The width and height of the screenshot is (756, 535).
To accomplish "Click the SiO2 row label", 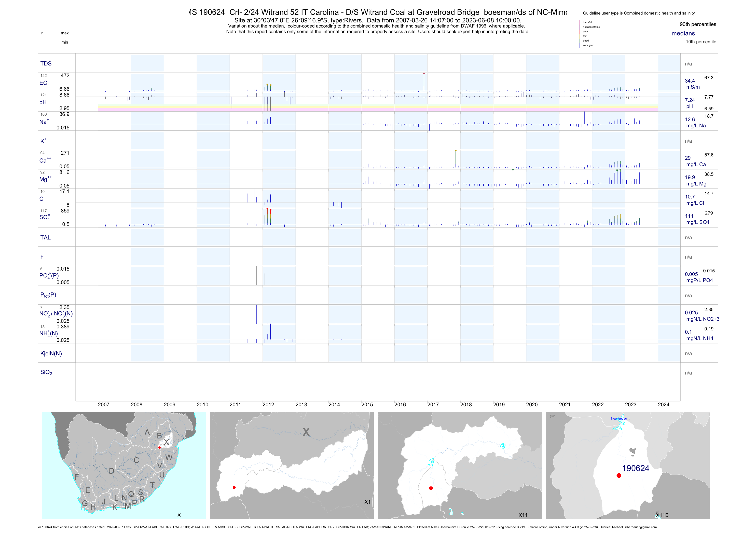I will [46, 372].
